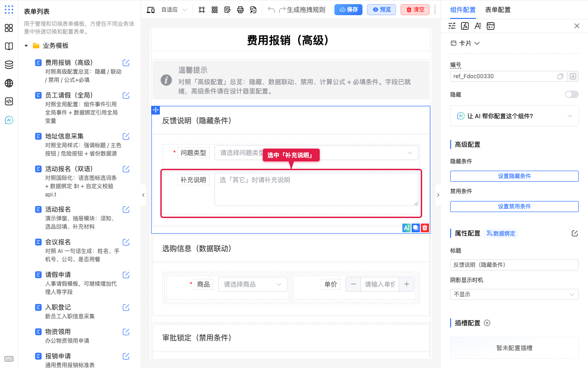Click the 清空 button

[x=415, y=10]
